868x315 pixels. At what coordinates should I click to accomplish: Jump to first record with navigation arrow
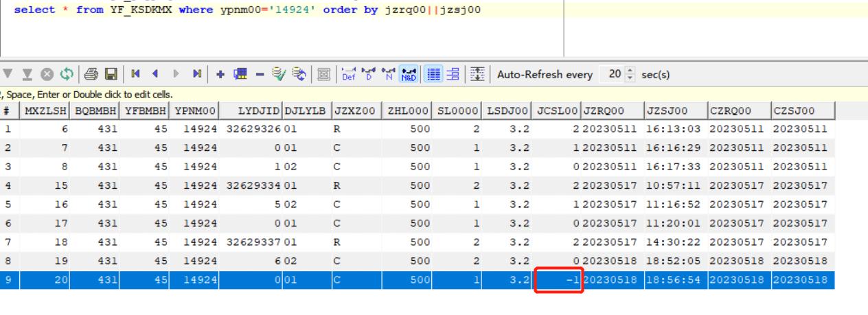point(136,73)
